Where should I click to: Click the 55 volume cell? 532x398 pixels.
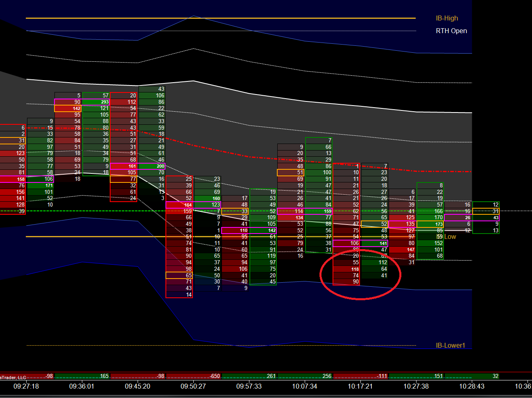(346, 263)
